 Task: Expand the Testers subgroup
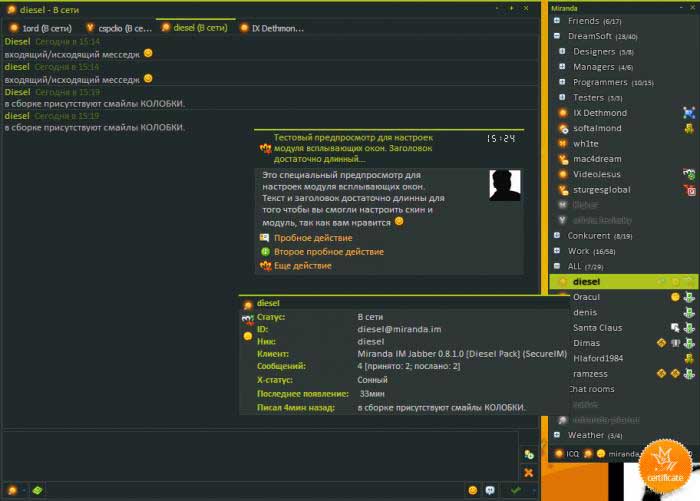pyautogui.click(x=562, y=97)
